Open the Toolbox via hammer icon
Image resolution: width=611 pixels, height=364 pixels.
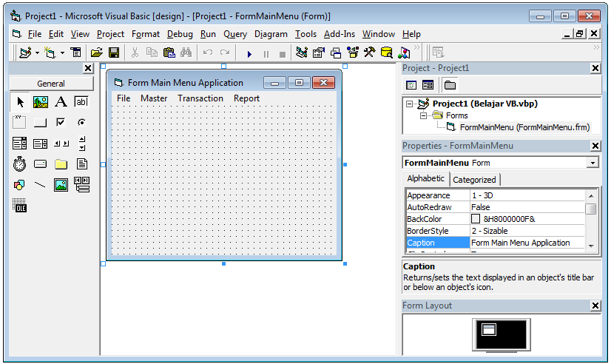point(369,53)
